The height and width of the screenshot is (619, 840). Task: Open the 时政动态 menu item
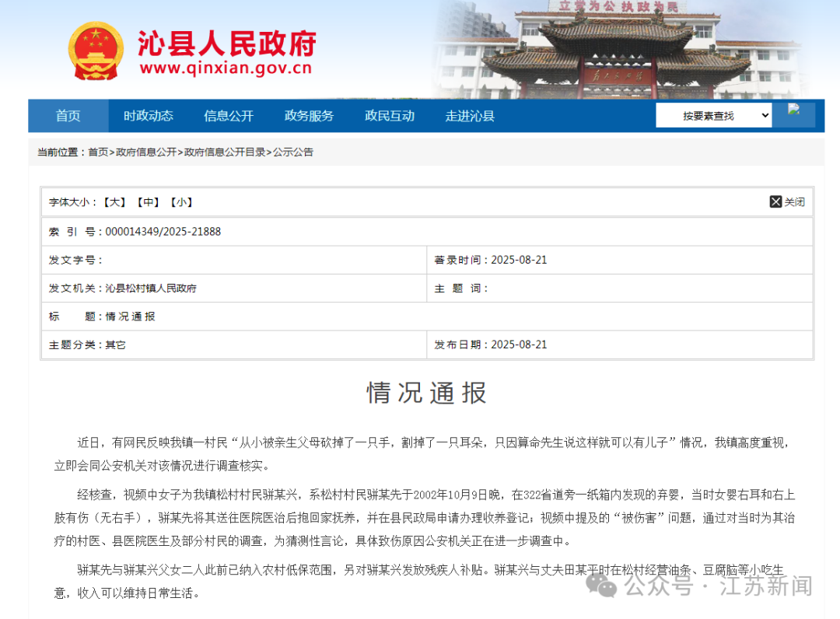pyautogui.click(x=147, y=115)
